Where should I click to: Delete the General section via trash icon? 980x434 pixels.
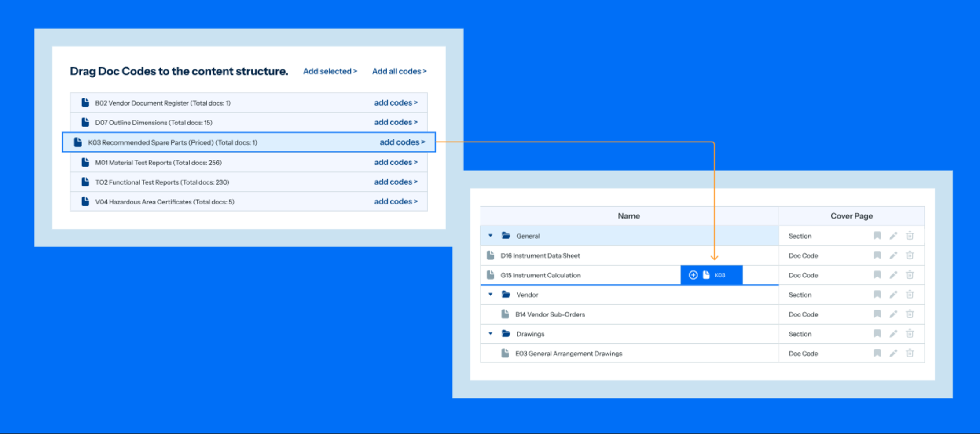(x=910, y=236)
